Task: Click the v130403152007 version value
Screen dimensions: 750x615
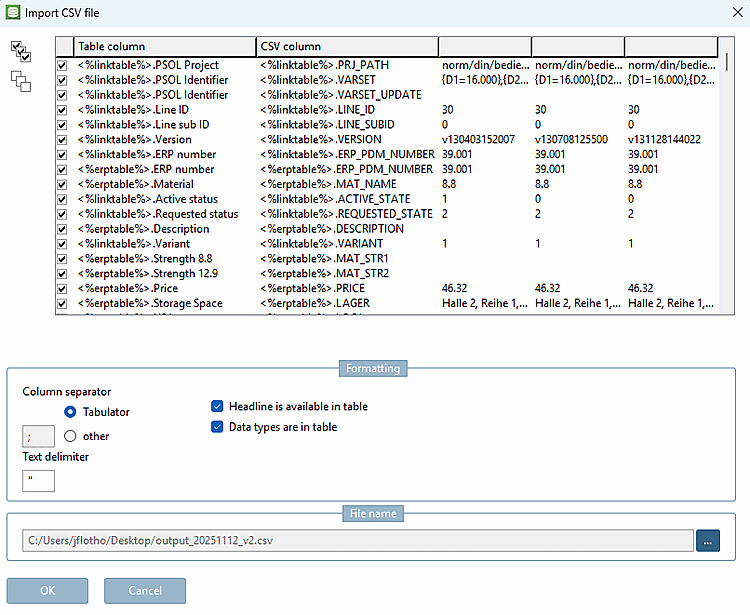Action: coord(478,140)
